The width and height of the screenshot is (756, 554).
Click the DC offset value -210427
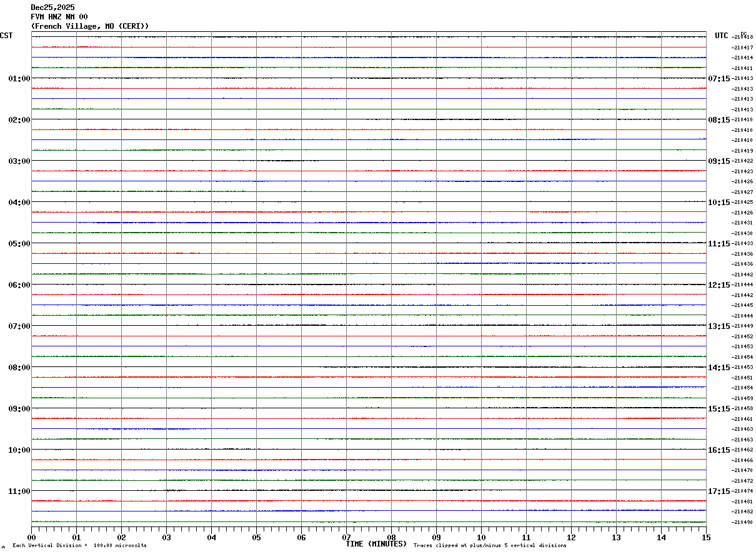[742, 192]
